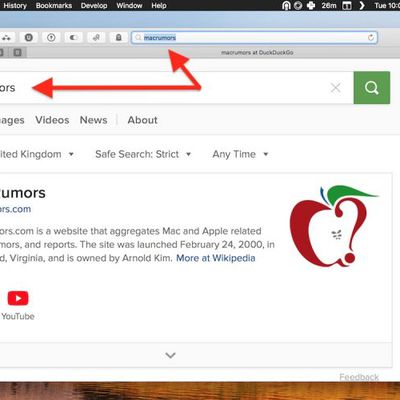400x400 pixels.
Task: Open the Develop menu
Action: 94,6
